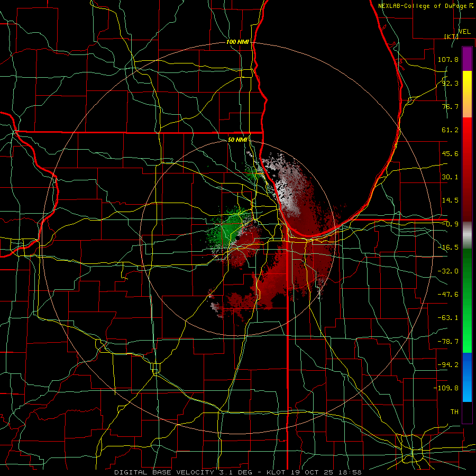Viewport: 476px width, 476px height.
Task: Pick the -109.8 velocity scale value
Action: (x=446, y=388)
